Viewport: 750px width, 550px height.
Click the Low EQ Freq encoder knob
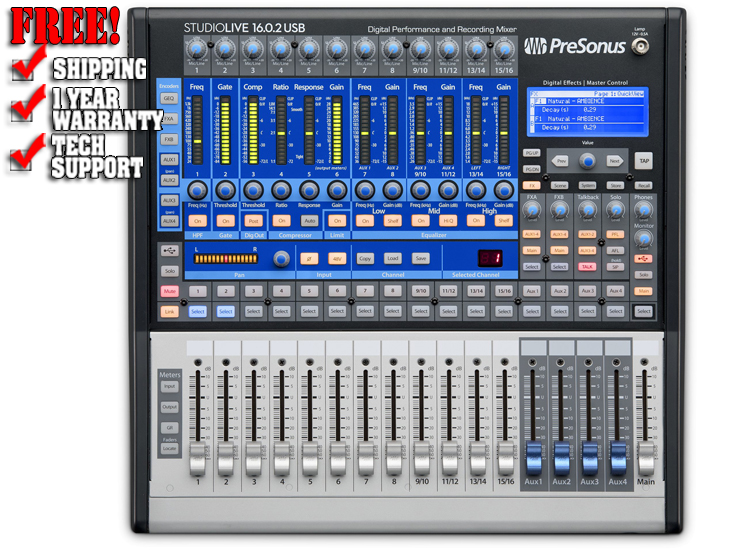[x=365, y=190]
